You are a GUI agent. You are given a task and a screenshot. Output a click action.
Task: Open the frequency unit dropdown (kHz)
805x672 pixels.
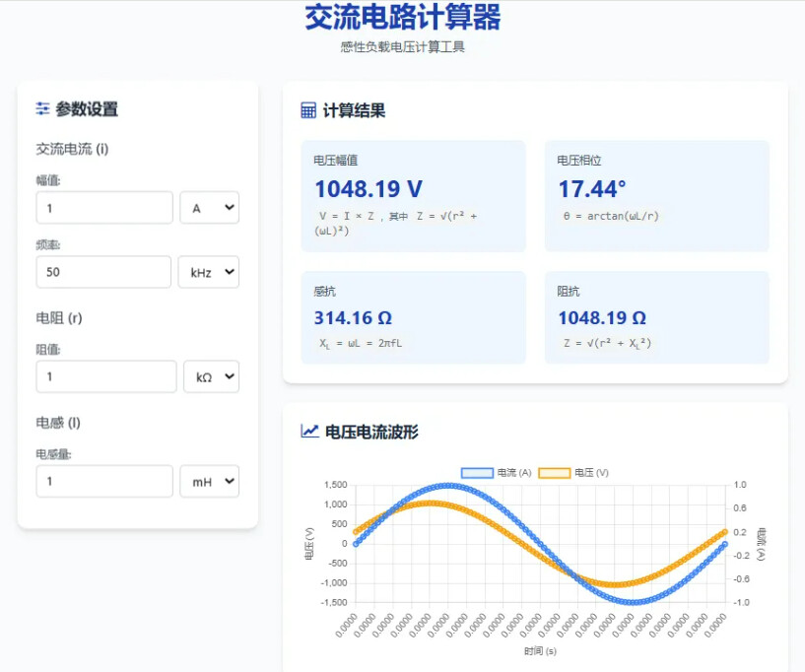pyautogui.click(x=208, y=272)
